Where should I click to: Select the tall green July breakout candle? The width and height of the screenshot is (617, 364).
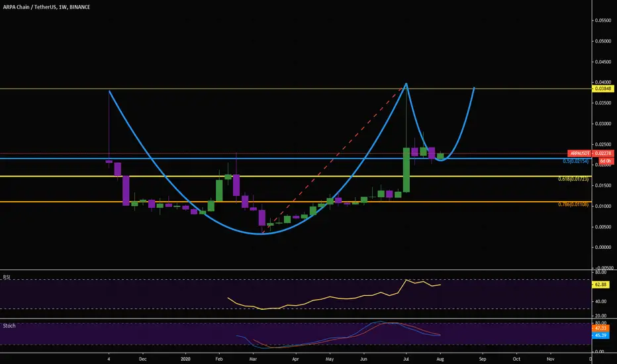click(406, 170)
